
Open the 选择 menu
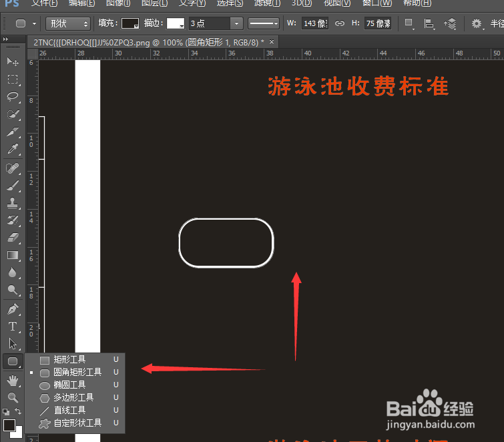point(230,3)
